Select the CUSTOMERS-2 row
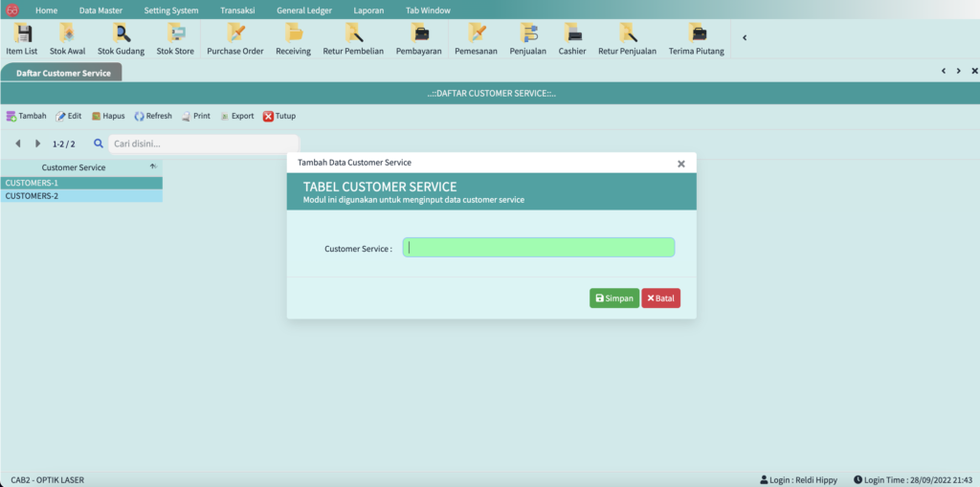Screen dimensions: 980x487 [80, 196]
